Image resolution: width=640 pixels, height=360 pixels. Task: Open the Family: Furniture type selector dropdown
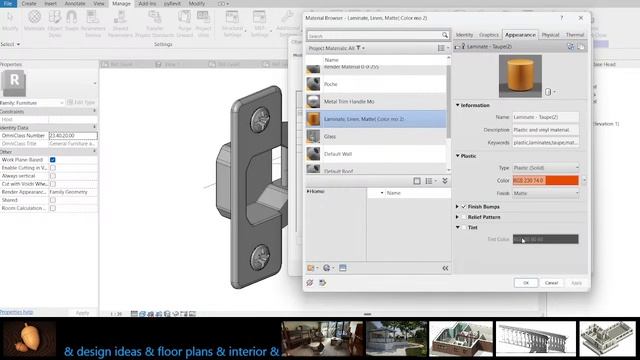[32, 103]
